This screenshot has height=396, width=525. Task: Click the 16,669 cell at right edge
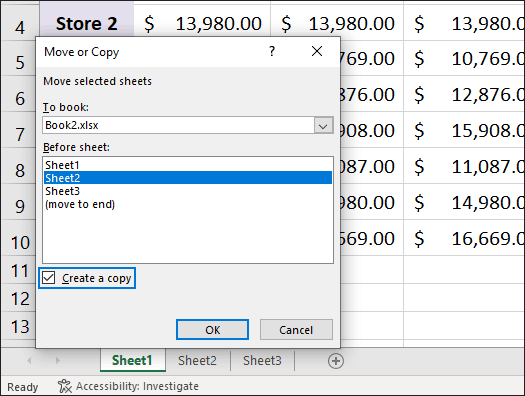pos(464,238)
